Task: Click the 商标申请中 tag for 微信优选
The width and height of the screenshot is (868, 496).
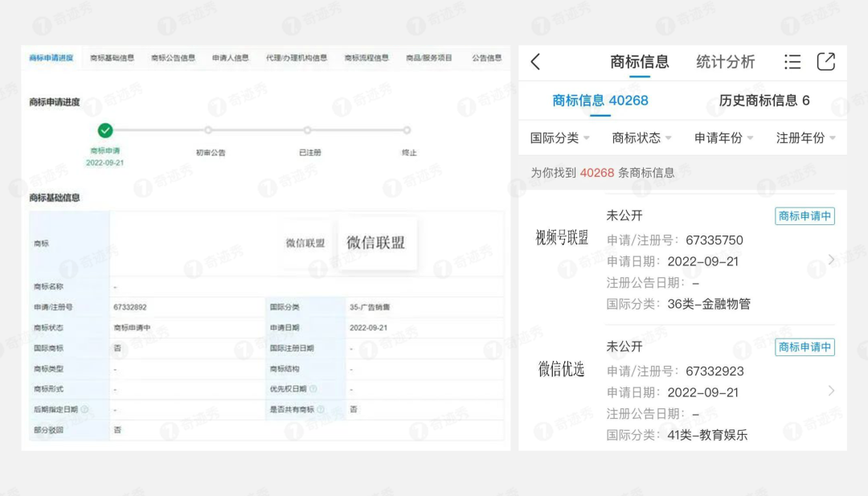Action: tap(805, 347)
